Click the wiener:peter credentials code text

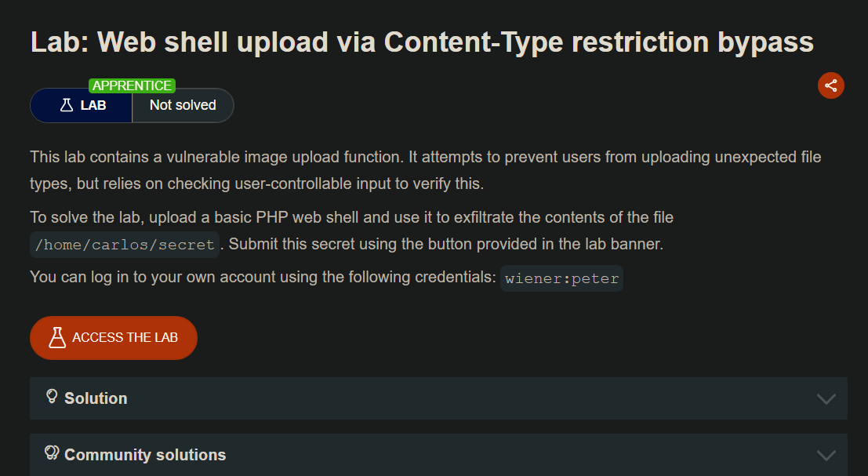coord(561,278)
